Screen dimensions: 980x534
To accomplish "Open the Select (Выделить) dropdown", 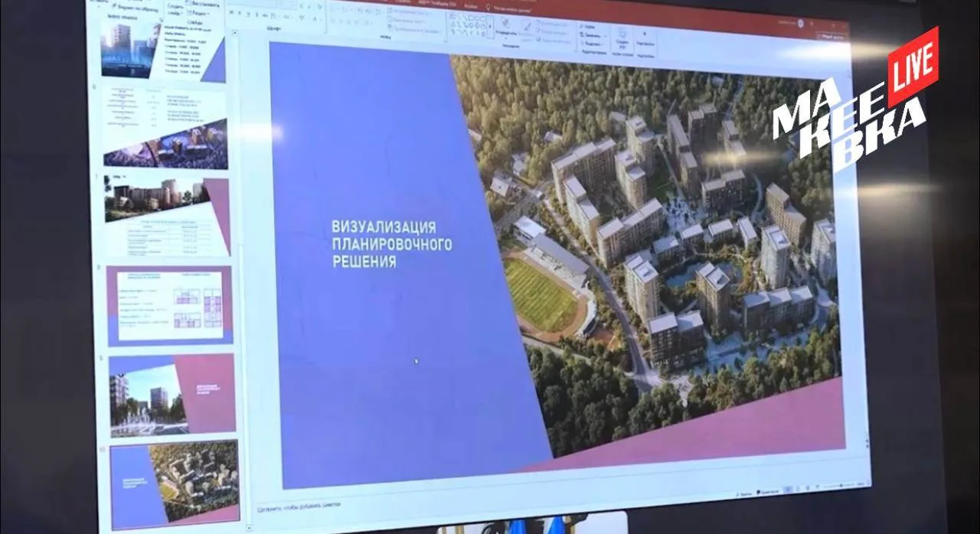I will coord(593,44).
